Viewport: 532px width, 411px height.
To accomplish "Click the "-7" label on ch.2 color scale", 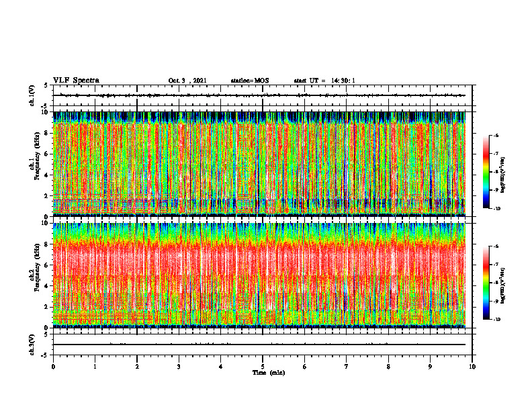I will click(x=496, y=265).
